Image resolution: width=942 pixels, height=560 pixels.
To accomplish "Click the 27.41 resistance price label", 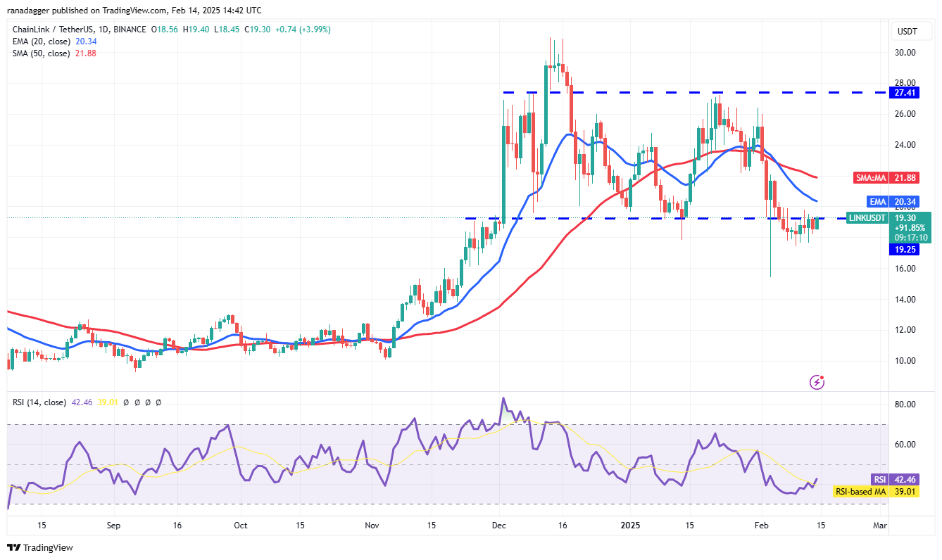I will pyautogui.click(x=903, y=92).
